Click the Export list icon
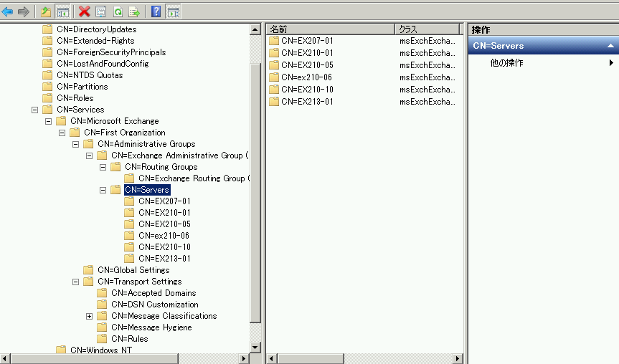Image resolution: width=619 pixels, height=364 pixels. click(134, 12)
